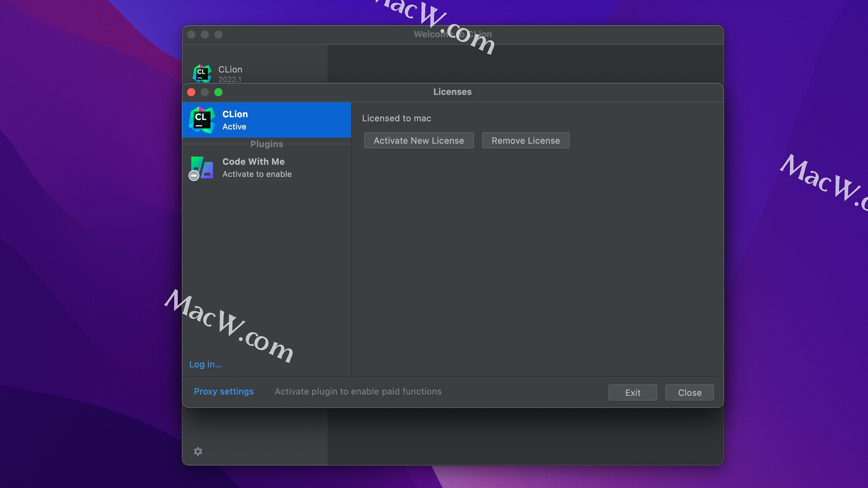This screenshot has height=488, width=868.
Task: Click the Log in link
Action: click(205, 363)
